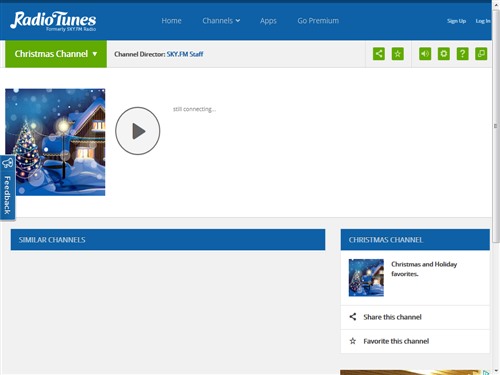The image size is (500, 375).
Task: Click the AdChoices icon on the advertisement
Action: point(486,372)
